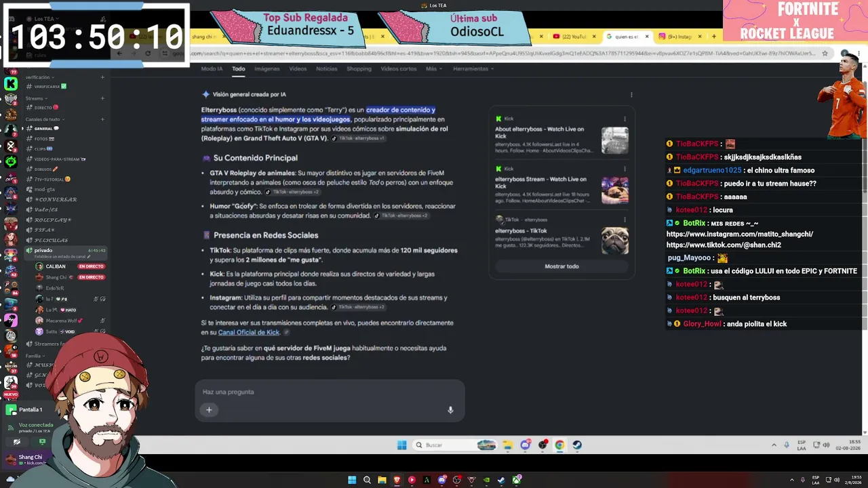Show hidden icons in the inner system tray
Viewport: 868px width, 488px height.
(774, 445)
